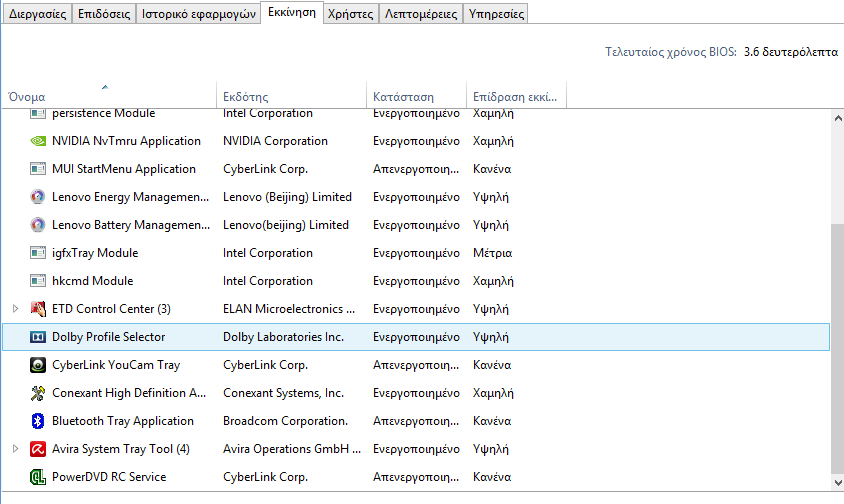The height and width of the screenshot is (504, 844).
Task: Sort by the Εκδότης column header
Action: pos(291,96)
